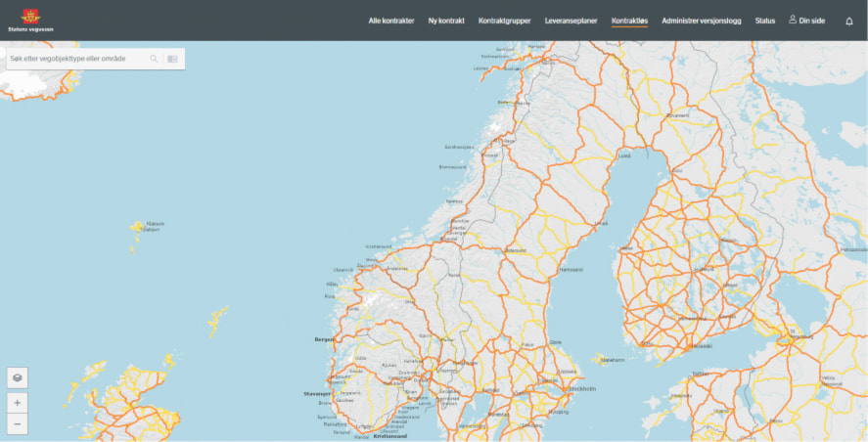Viewport: 868px width, 442px height.
Task: Click the Status menu item
Action: [765, 21]
